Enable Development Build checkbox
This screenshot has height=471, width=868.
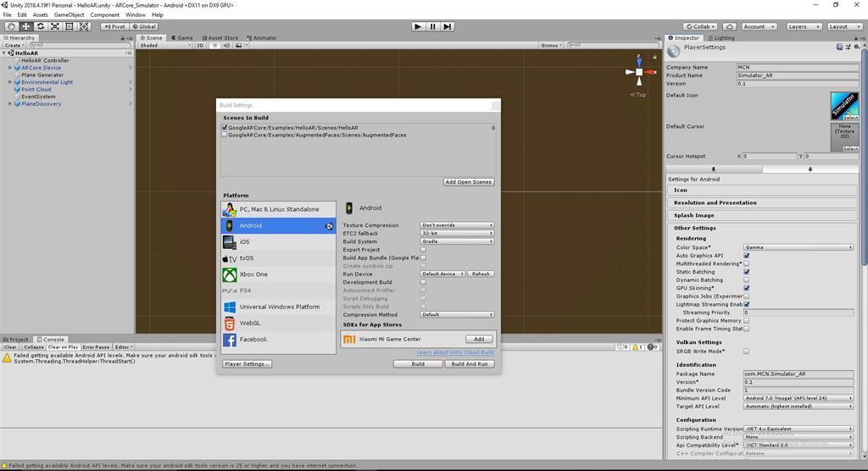pos(423,282)
